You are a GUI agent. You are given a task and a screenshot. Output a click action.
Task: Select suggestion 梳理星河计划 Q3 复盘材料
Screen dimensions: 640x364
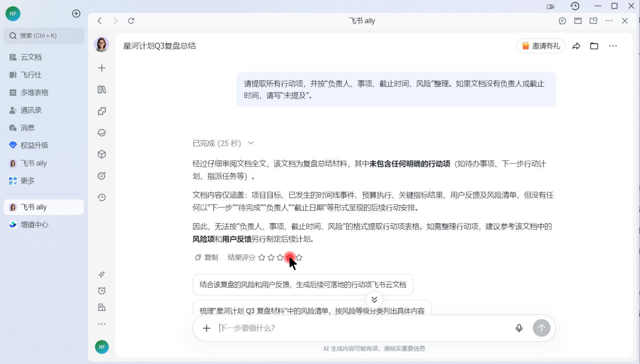[x=312, y=308]
